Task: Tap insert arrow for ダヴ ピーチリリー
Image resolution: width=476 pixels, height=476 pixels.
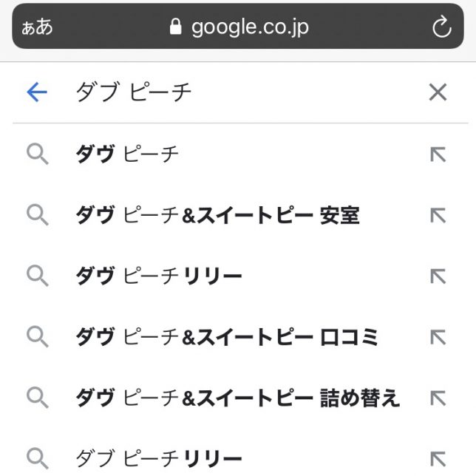Action: pos(438,276)
